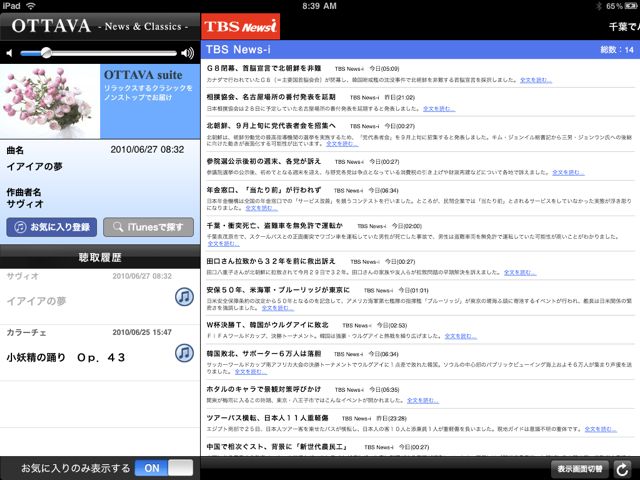The height and width of the screenshot is (480, 640).
Task: Select headline G8閉幕、首脳宣言で北朝鮮を非難
Action: tap(264, 68)
